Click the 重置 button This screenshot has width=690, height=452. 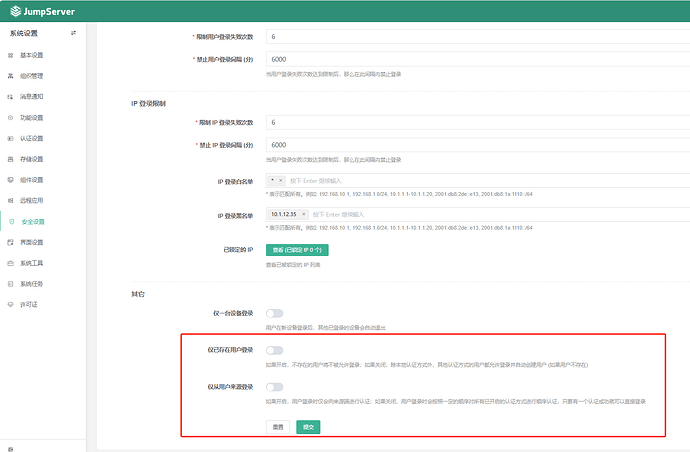point(278,427)
